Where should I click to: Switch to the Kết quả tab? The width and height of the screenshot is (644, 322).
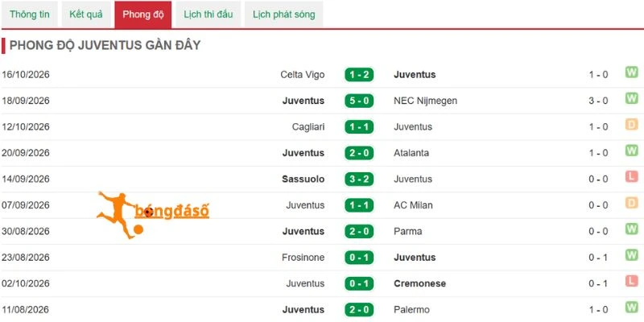point(86,14)
